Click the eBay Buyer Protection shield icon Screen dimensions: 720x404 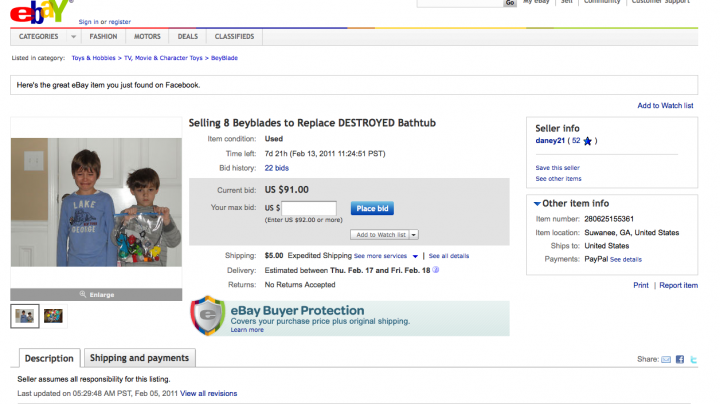point(208,317)
